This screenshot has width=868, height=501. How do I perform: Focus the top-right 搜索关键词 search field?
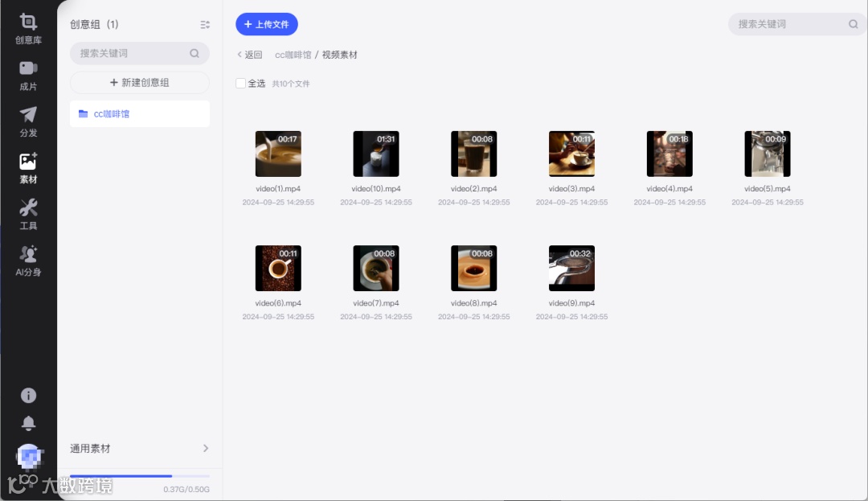click(x=797, y=24)
